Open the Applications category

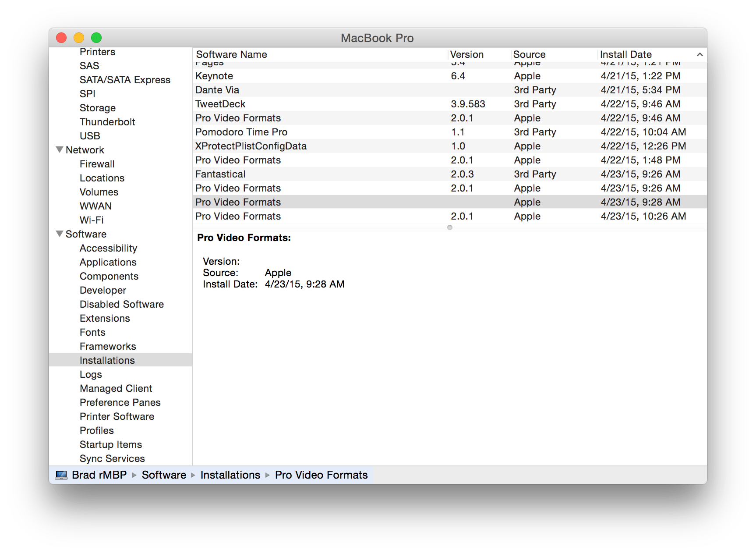point(108,262)
